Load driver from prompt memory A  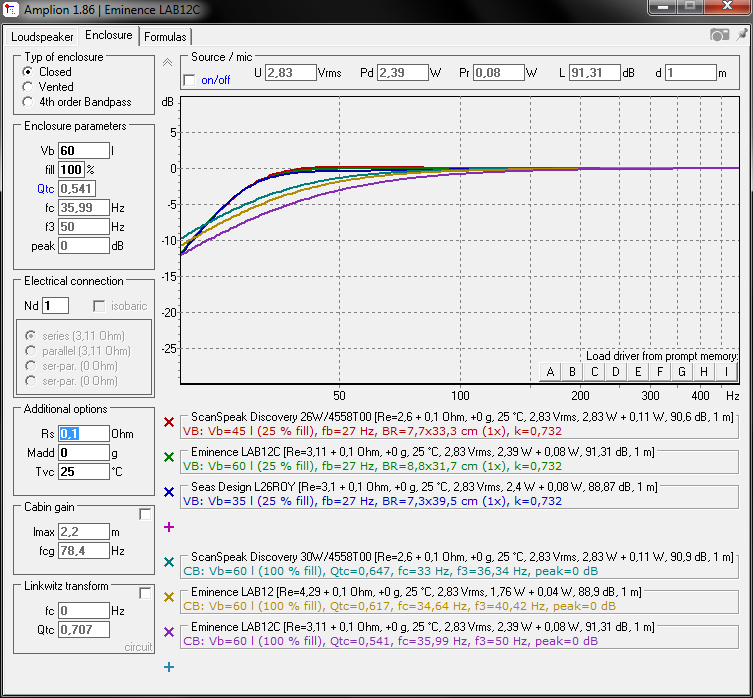[x=550, y=372]
